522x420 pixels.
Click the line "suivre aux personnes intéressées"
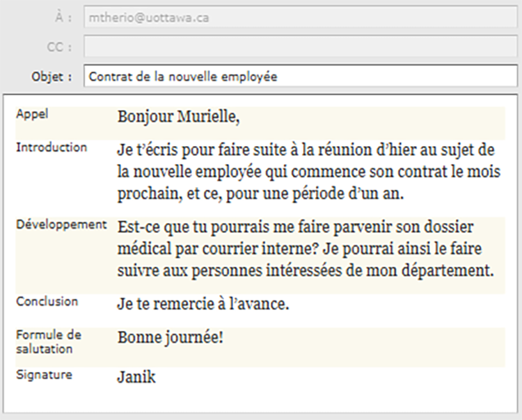click(x=306, y=271)
